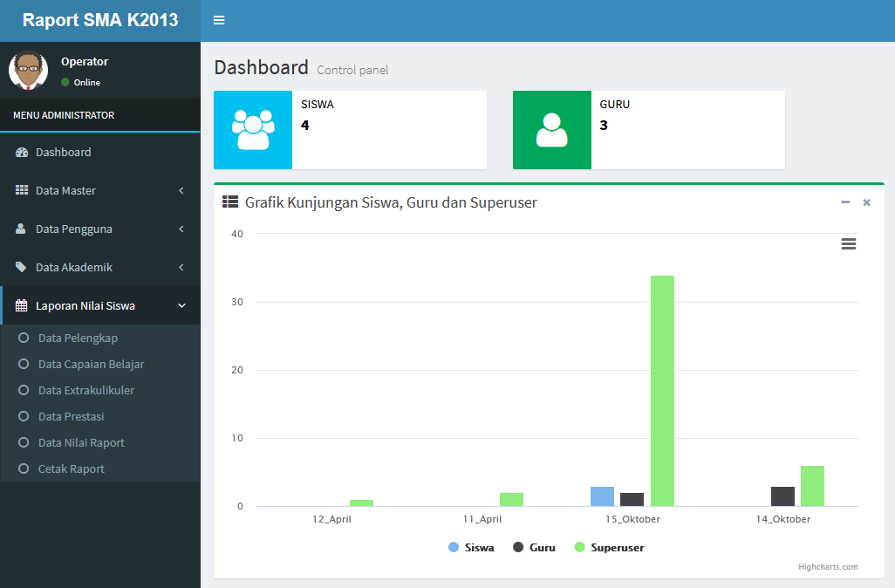Click the Guru person icon tile
This screenshot has height=588, width=895.
(552, 130)
